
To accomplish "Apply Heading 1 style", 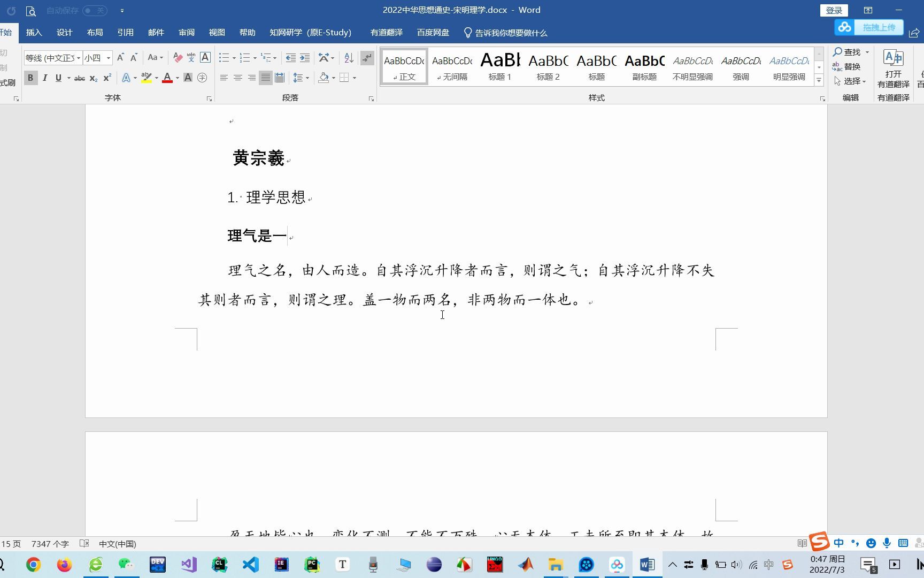I will coord(500,66).
